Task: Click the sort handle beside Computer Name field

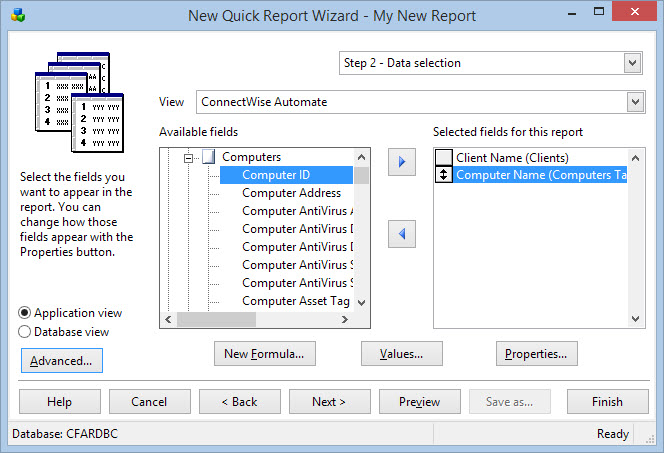Action: coord(443,175)
